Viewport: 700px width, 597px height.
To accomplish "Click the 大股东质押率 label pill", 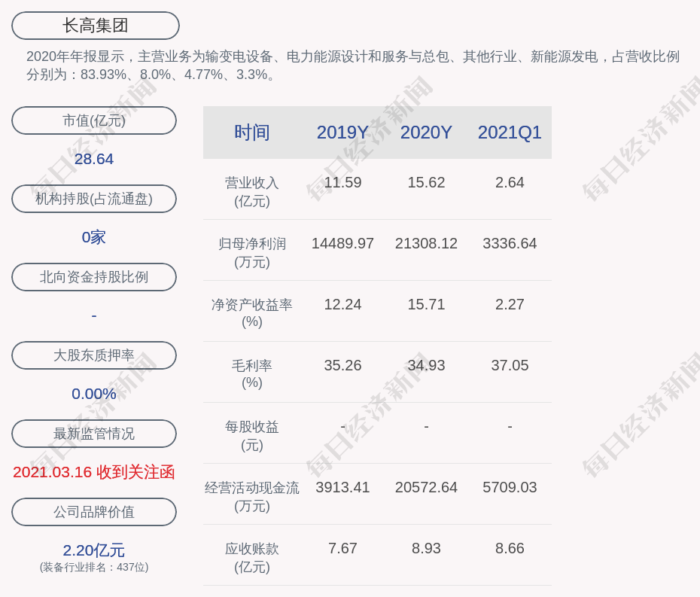I will (94, 355).
